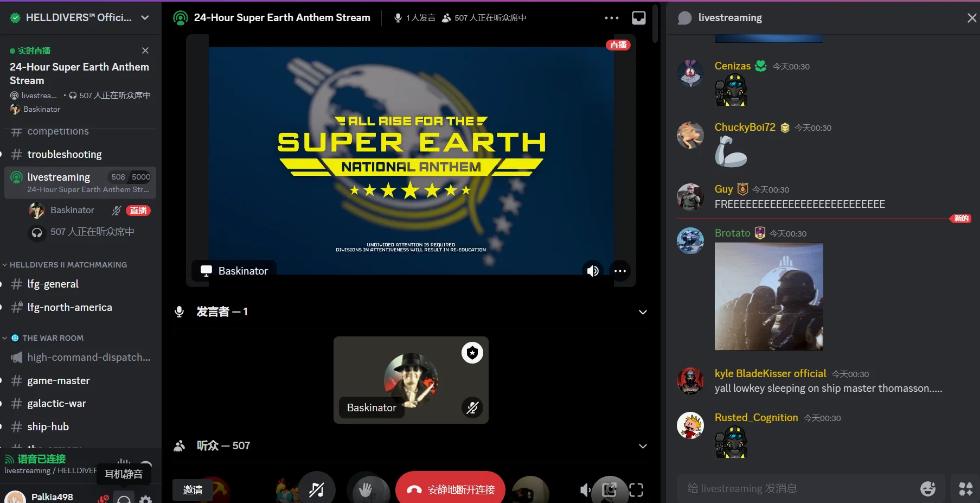Click the voice connected status text
The height and width of the screenshot is (503, 980).
41,459
